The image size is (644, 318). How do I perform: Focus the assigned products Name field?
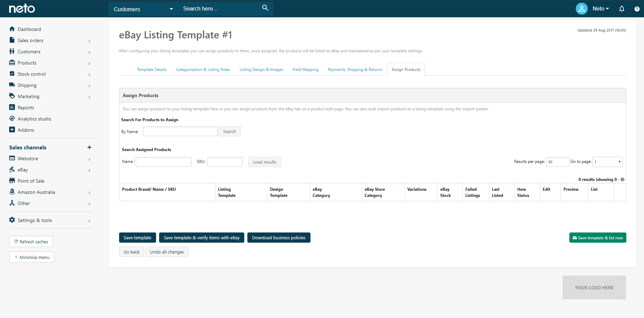[164, 162]
